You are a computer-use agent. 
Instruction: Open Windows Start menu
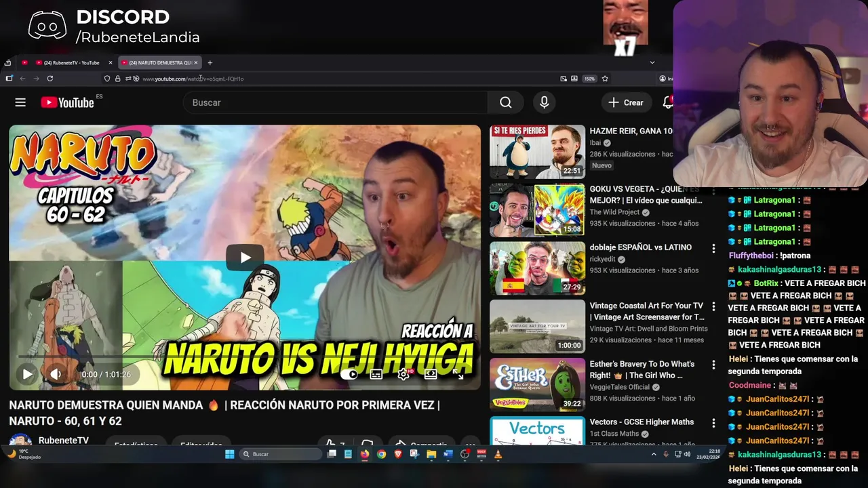(x=229, y=454)
